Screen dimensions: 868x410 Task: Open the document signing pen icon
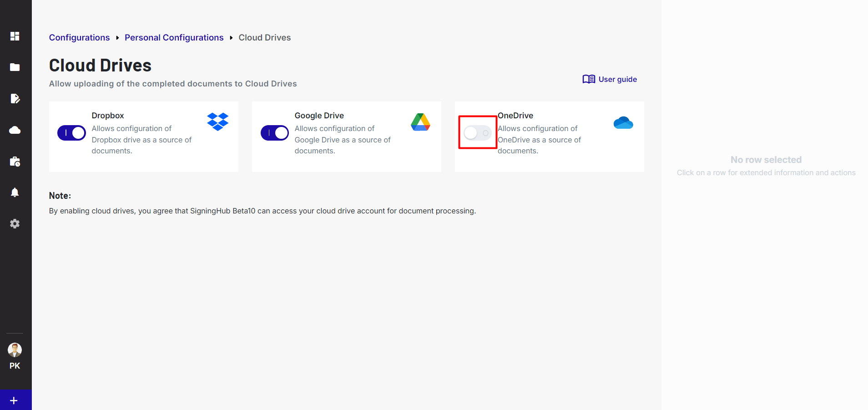[15, 99]
